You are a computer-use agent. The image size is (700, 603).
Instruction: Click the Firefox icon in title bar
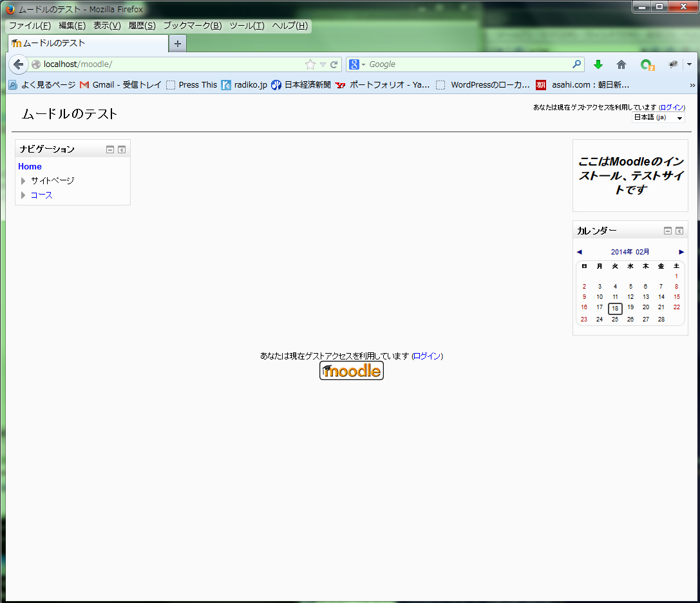click(x=10, y=9)
